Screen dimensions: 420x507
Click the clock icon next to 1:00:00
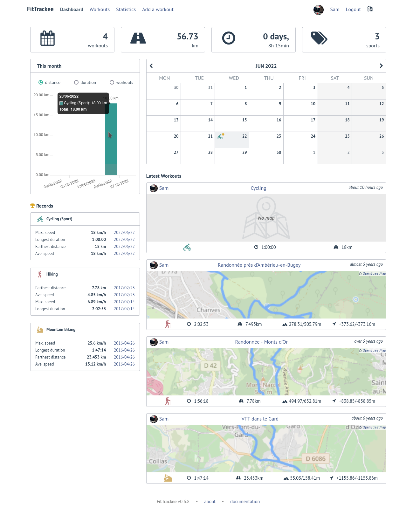pos(256,247)
